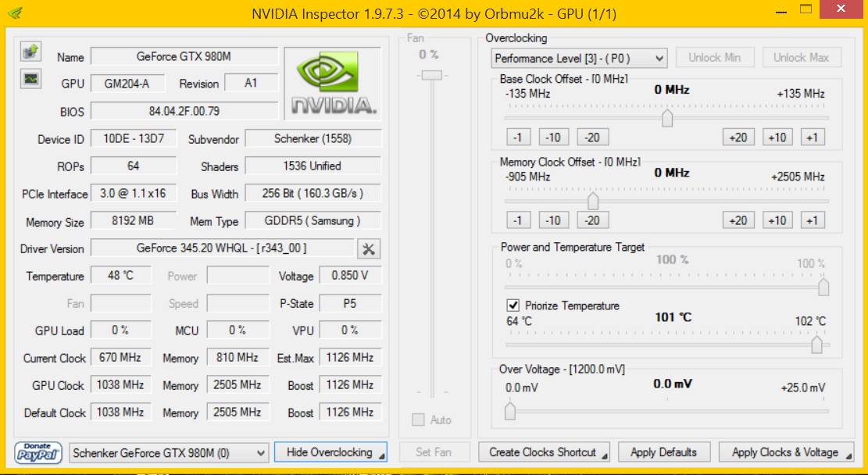Click +10 under Memory Clock Offset
Image resolution: width=868 pixels, height=475 pixels.
point(777,220)
